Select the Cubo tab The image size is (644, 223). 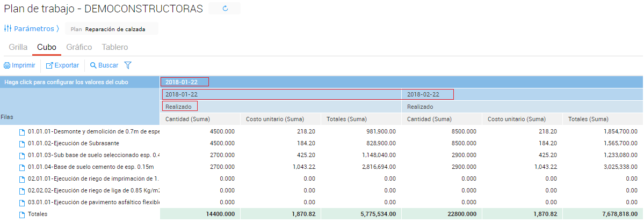click(x=47, y=47)
